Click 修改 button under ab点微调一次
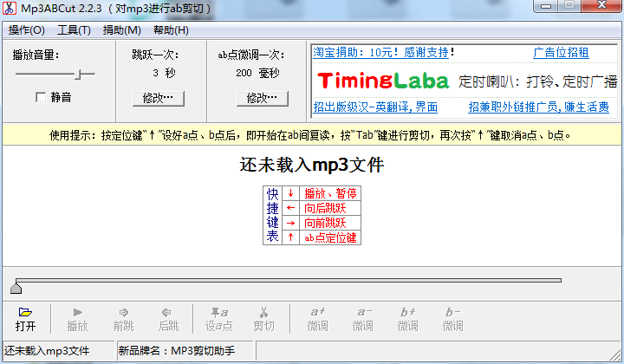624x364 pixels. coord(263,98)
